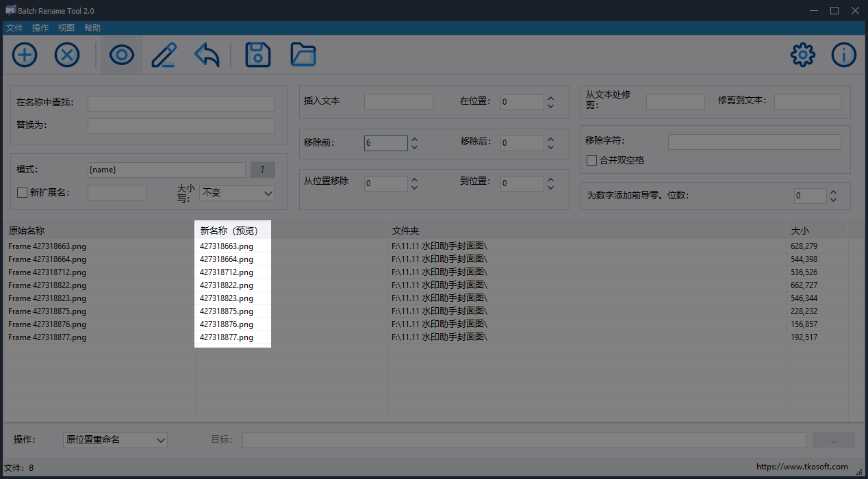Increase the 从位置移除 value with up arrow
This screenshot has width=868, height=479.
click(414, 179)
